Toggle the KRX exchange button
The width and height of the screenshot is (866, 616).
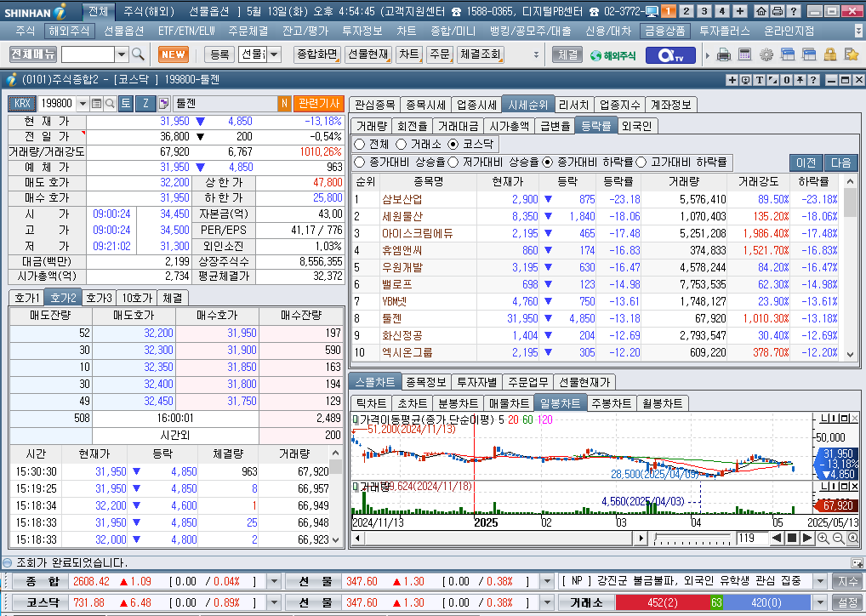tap(23, 103)
